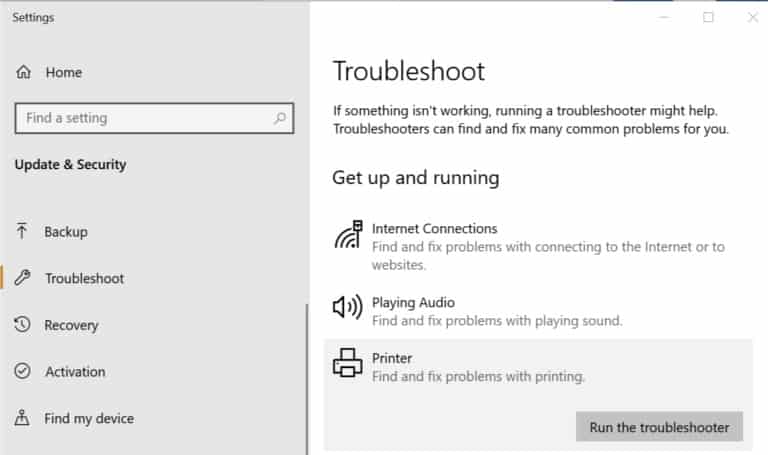The image size is (768, 455).
Task: Click the Printer icon
Action: [x=347, y=363]
